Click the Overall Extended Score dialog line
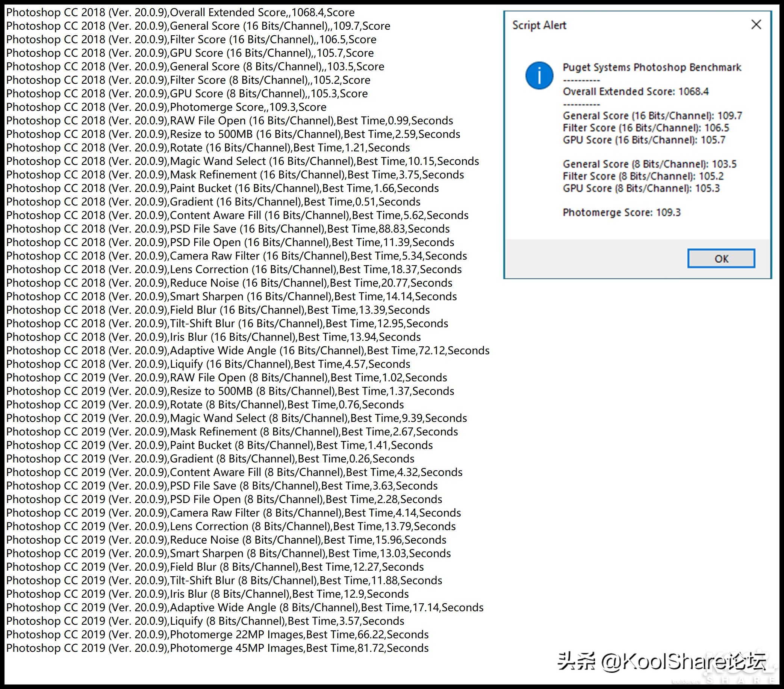The image size is (784, 689). pyautogui.click(x=635, y=92)
